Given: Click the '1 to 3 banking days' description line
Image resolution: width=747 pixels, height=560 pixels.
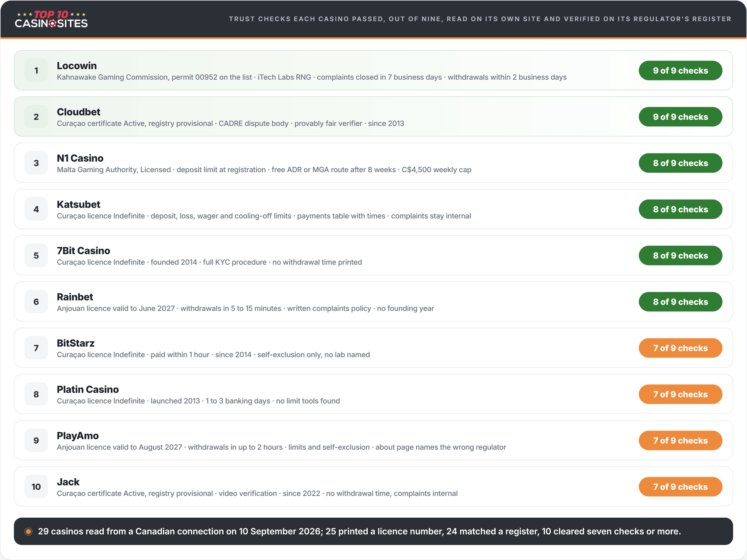Looking at the screenshot, I should [x=198, y=401].
